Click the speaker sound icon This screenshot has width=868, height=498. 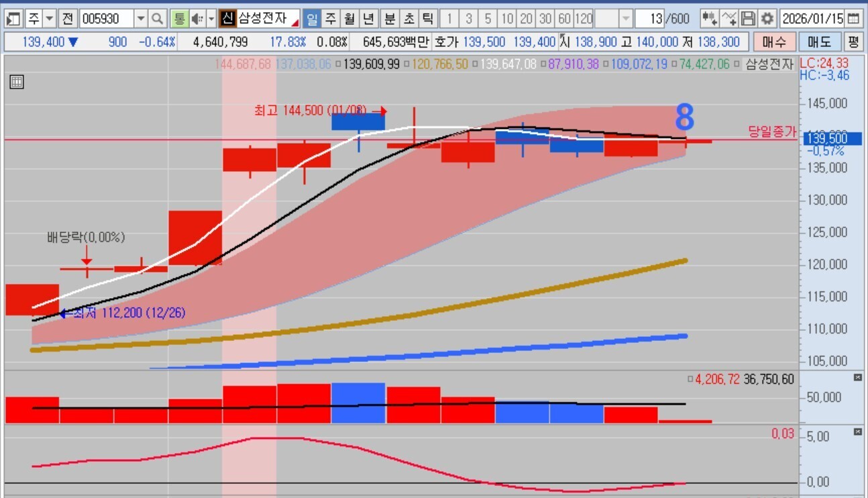[197, 18]
